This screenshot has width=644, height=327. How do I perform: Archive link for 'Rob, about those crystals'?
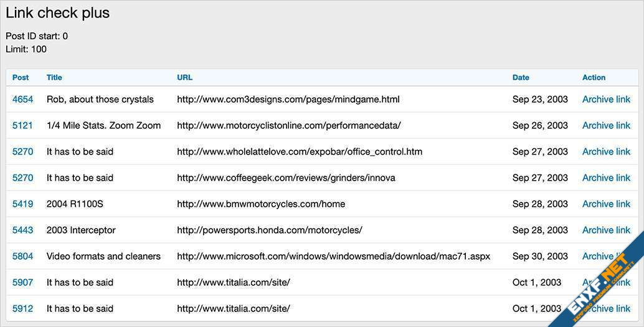pos(606,99)
